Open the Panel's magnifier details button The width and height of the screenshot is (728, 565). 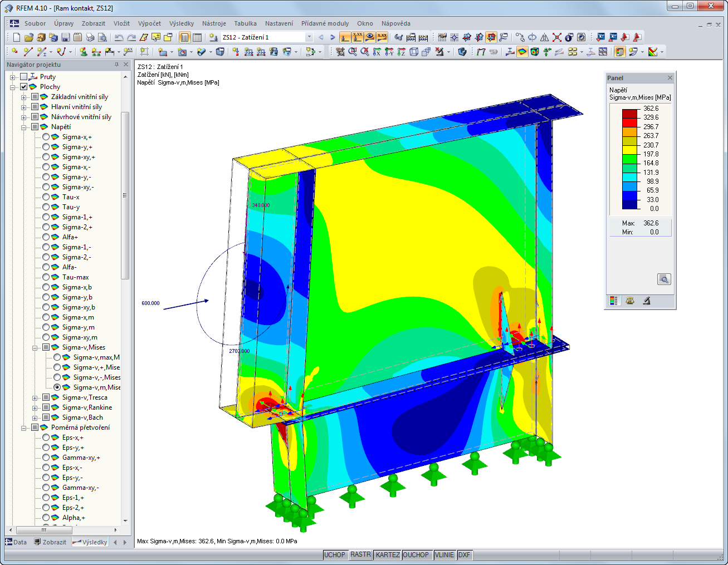tap(664, 279)
